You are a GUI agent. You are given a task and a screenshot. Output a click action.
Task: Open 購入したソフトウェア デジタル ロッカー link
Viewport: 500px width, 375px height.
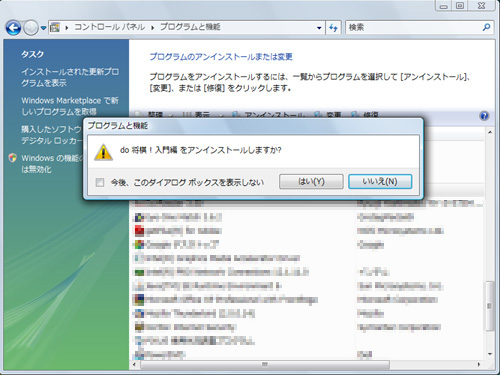pyautogui.click(x=52, y=135)
